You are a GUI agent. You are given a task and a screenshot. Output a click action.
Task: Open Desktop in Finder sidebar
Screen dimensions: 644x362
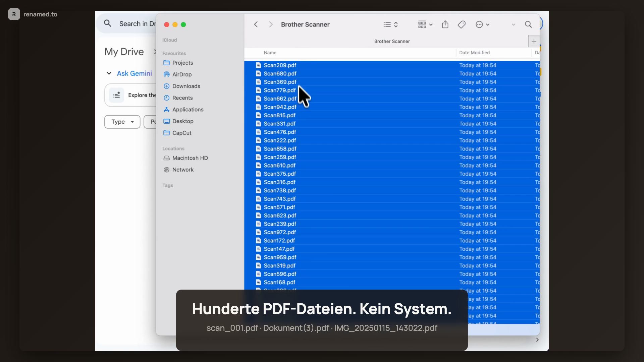coord(178,121)
